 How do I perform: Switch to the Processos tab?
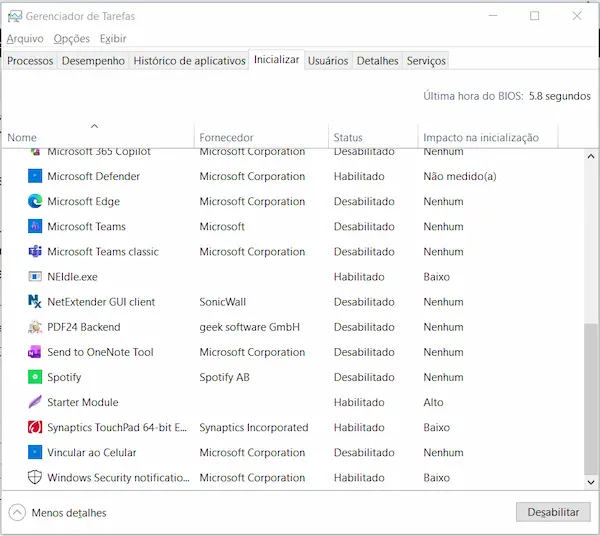click(30, 61)
